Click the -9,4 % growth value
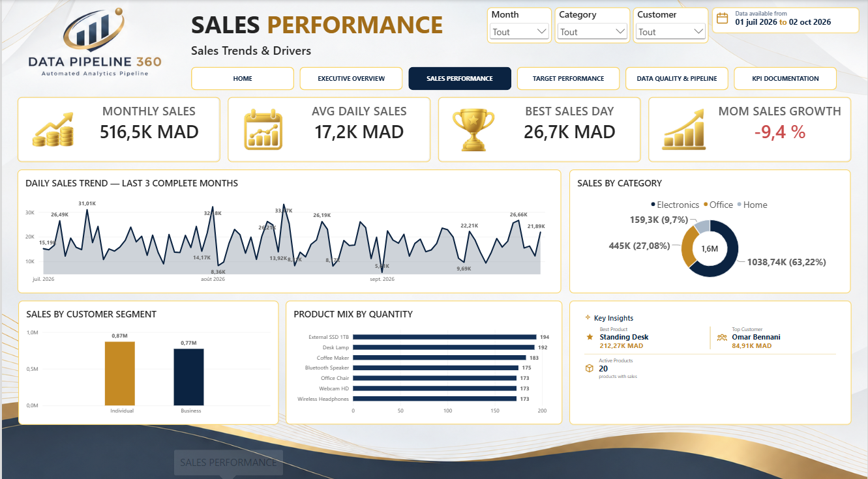Viewport: 868px width, 479px height. point(780,132)
